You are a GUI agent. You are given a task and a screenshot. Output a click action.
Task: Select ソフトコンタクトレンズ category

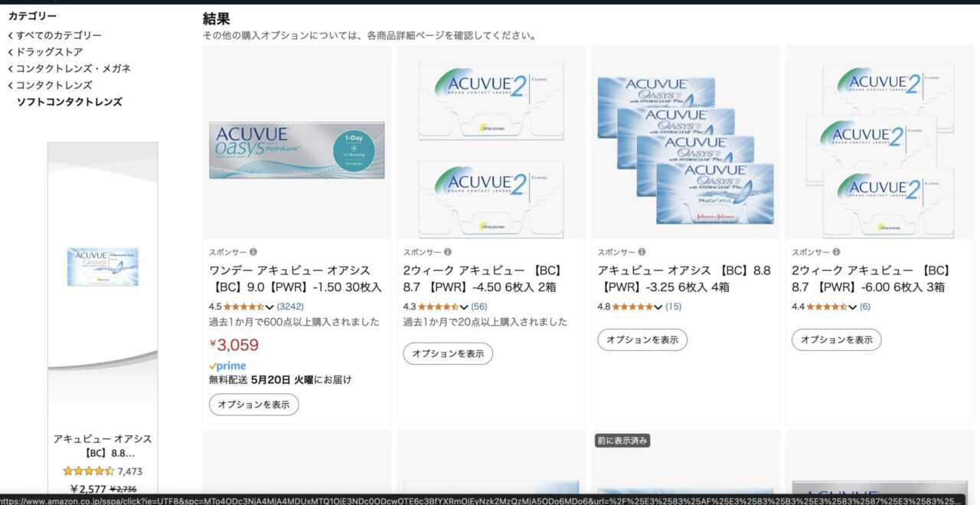70,102
